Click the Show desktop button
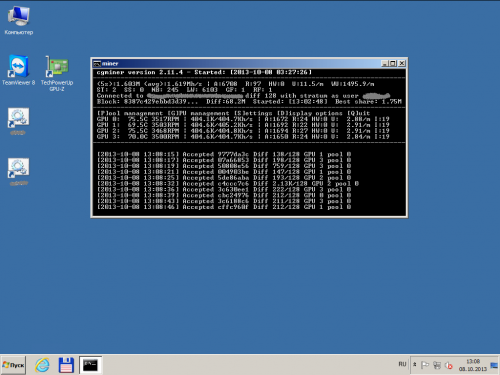Image resolution: width=500 pixels, height=375 pixels. pyautogui.click(x=494, y=365)
